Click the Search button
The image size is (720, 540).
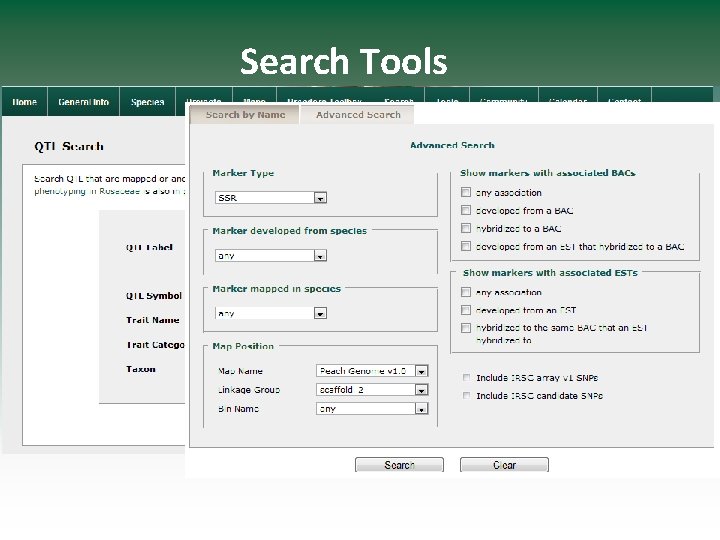[x=399, y=465]
